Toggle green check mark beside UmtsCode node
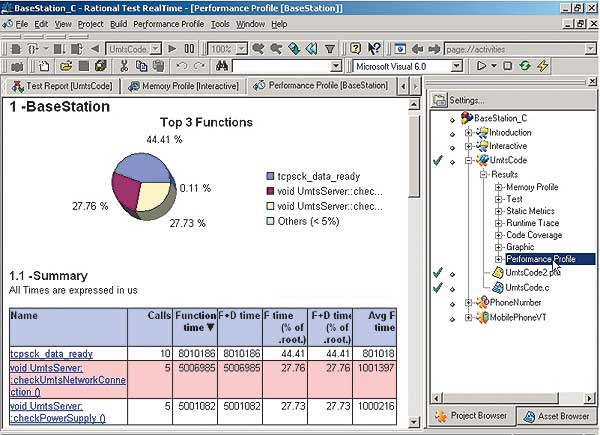 click(438, 160)
